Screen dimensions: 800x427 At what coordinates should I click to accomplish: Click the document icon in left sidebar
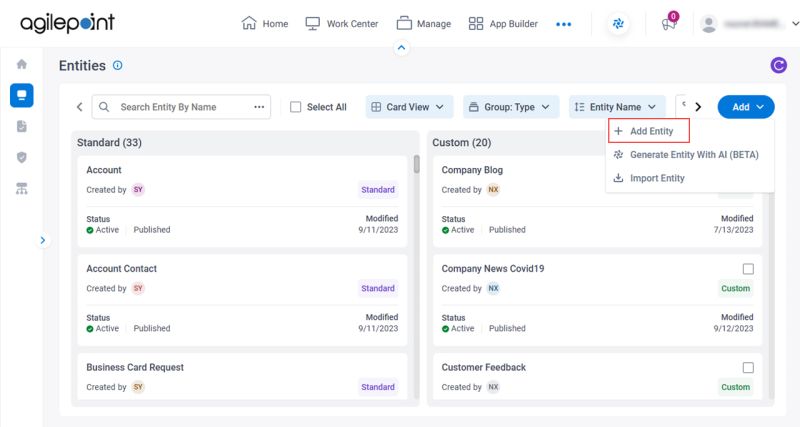(21, 127)
